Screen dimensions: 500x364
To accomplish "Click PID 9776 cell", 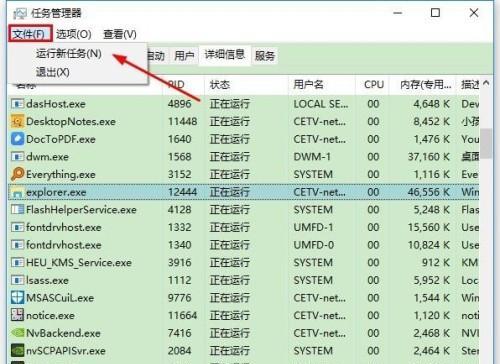I will point(179,298).
